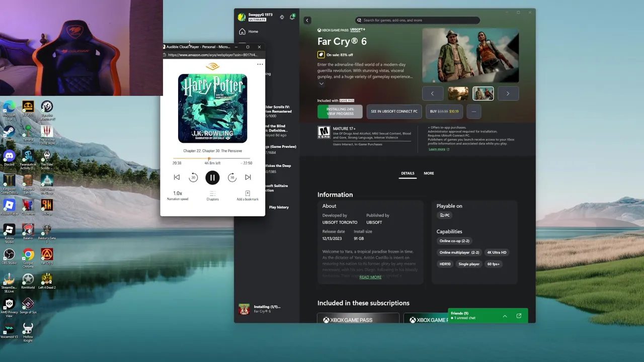Show previous Far Cry 6 screenshot
Image resolution: width=644 pixels, height=362 pixels.
432,94
